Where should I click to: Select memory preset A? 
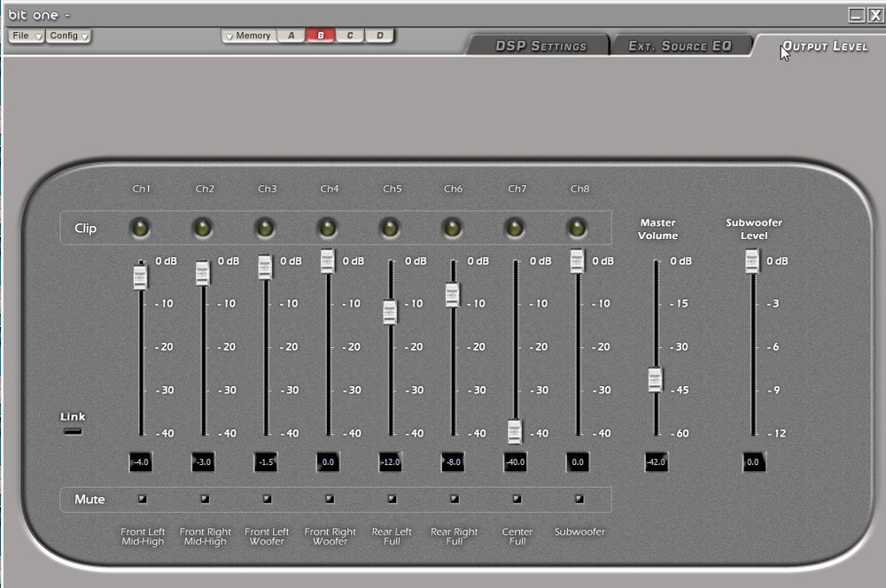291,35
